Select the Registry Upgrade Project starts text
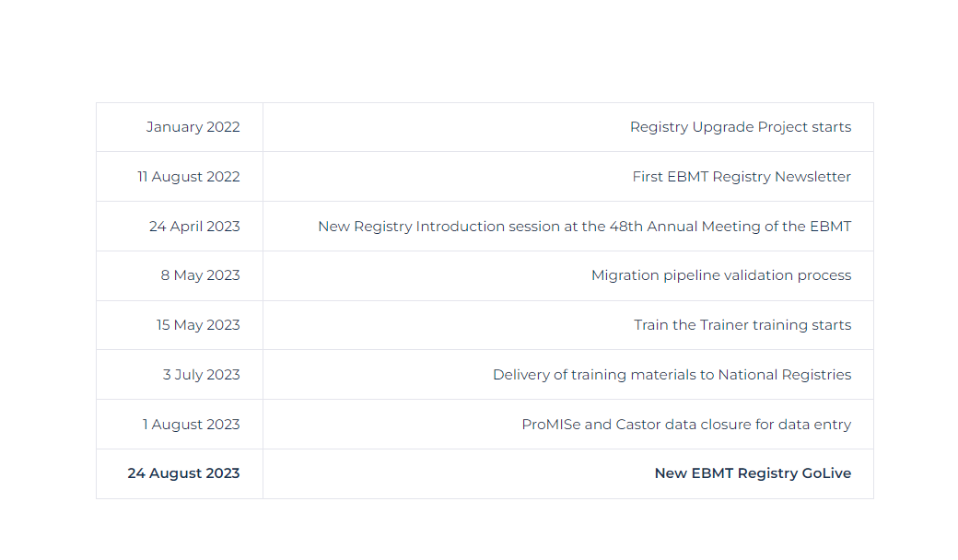This screenshot has width=958, height=560. pos(741,127)
